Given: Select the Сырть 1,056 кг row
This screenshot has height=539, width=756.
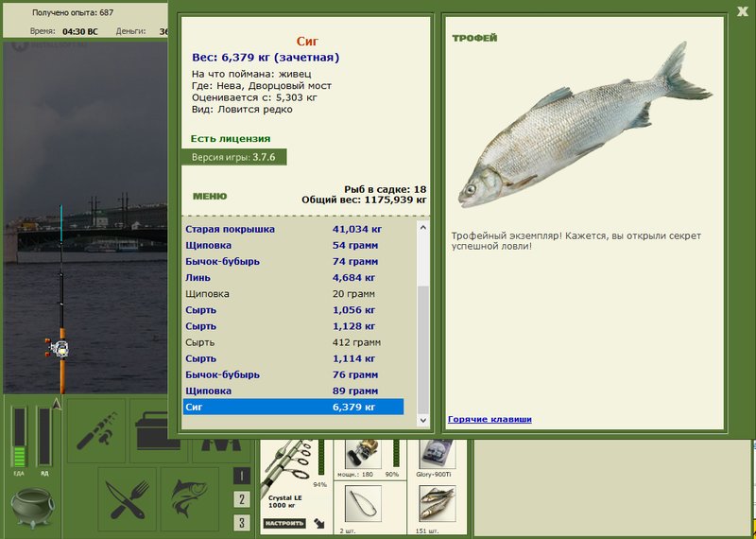Looking at the screenshot, I should [x=294, y=310].
